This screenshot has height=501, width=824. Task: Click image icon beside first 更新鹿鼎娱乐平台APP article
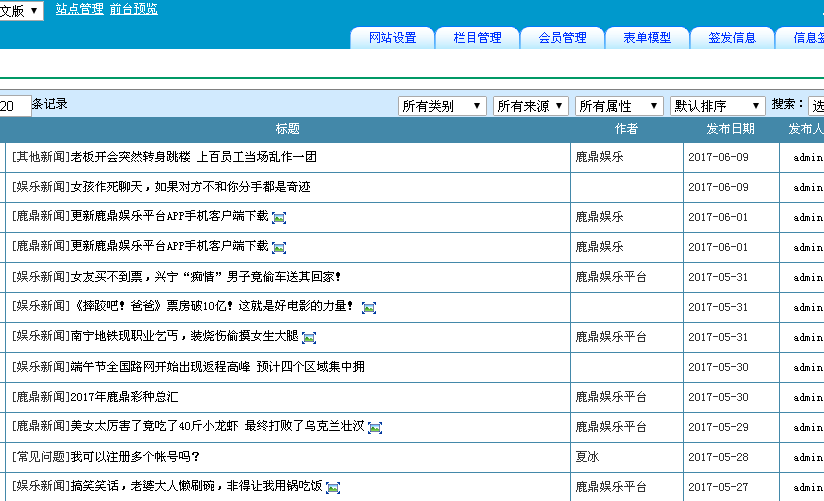pos(279,218)
